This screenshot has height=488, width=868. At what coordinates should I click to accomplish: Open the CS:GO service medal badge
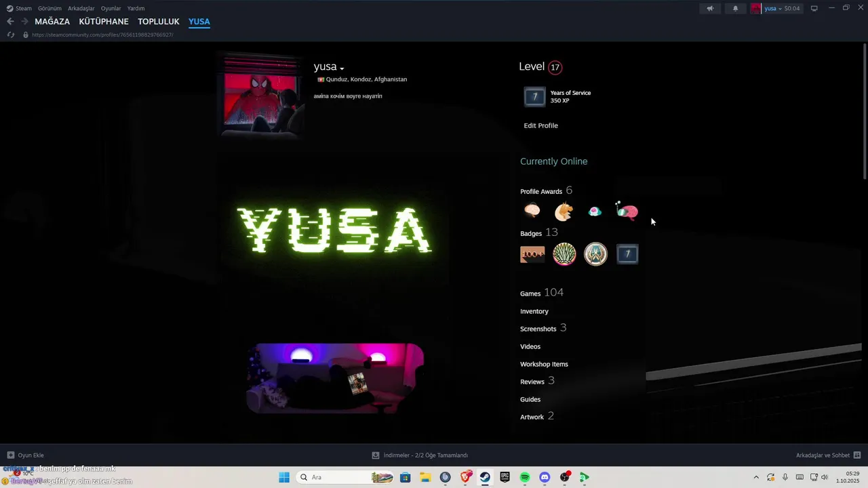point(596,254)
